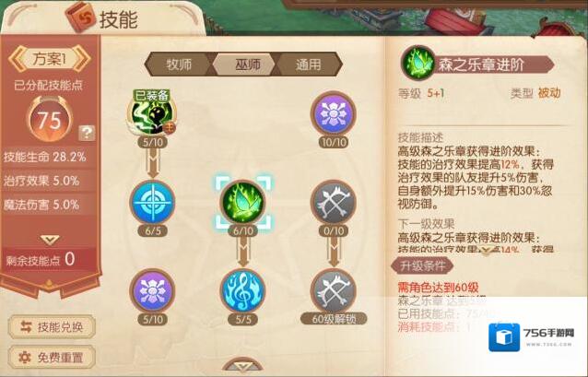This screenshot has width=588, height=377.
Task: Select purple flower skill at 10/10
Action: [333, 113]
